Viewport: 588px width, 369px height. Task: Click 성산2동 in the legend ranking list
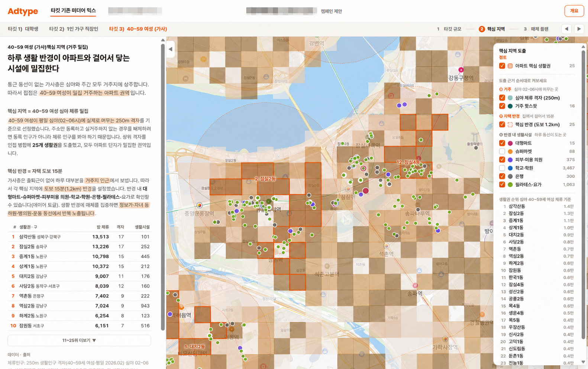(516, 292)
